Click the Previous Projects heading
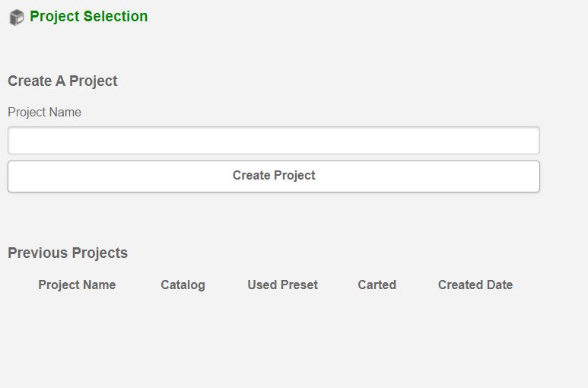The width and height of the screenshot is (588, 388). (x=68, y=253)
